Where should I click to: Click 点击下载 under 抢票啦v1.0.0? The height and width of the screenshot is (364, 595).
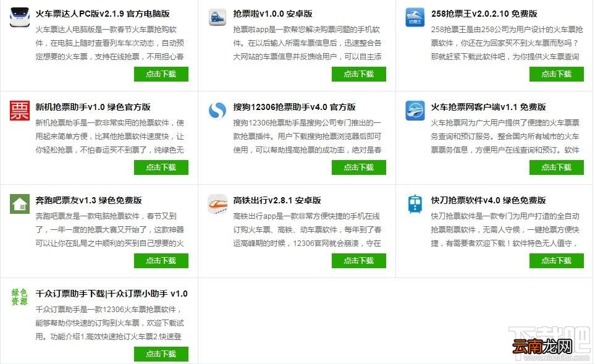coord(359,74)
